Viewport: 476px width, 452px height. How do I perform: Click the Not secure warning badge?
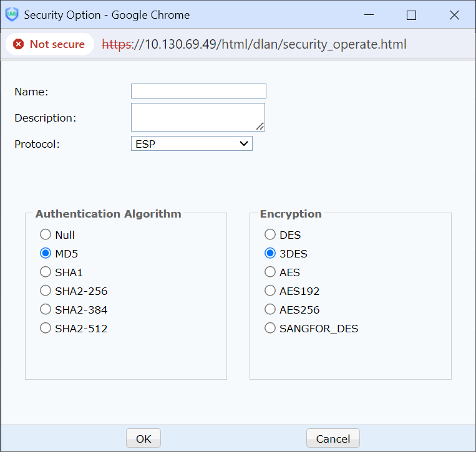[49, 44]
